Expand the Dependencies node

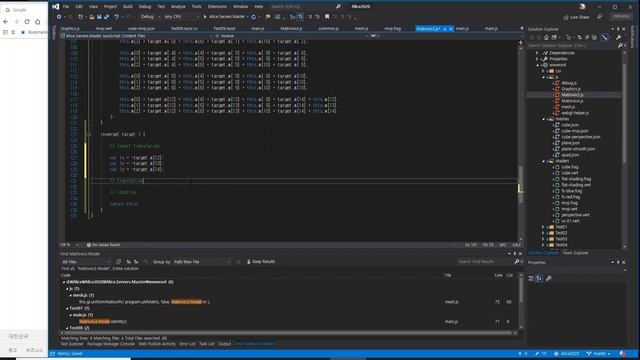[x=538, y=53]
